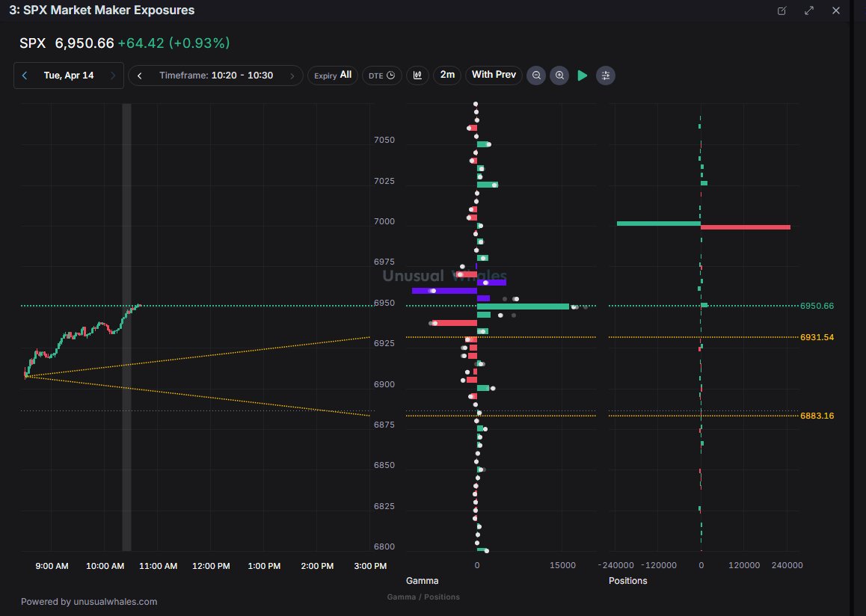Close the SPX Market Maker Exposures panel
The height and width of the screenshot is (616, 866).
click(836, 10)
